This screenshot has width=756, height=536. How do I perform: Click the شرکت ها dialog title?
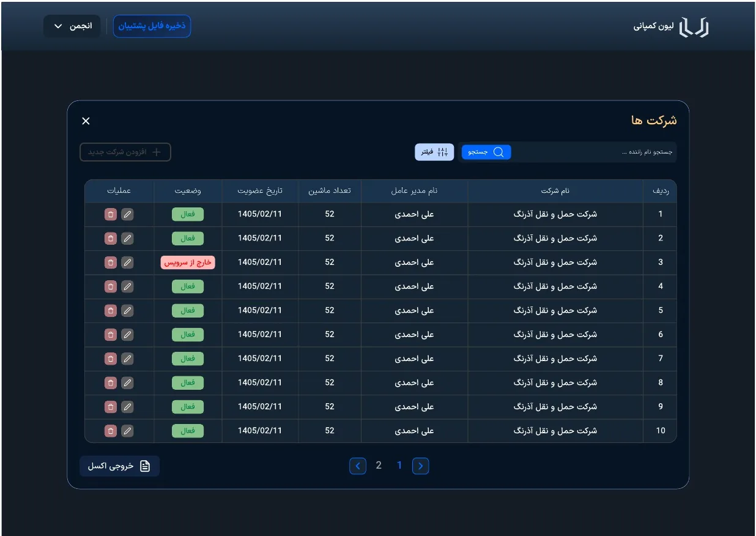[x=654, y=121]
